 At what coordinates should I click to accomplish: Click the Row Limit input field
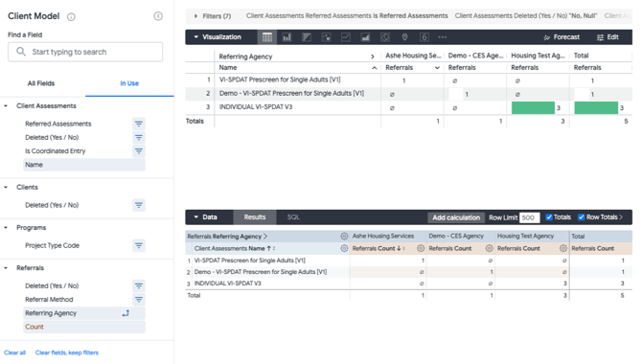click(x=529, y=217)
